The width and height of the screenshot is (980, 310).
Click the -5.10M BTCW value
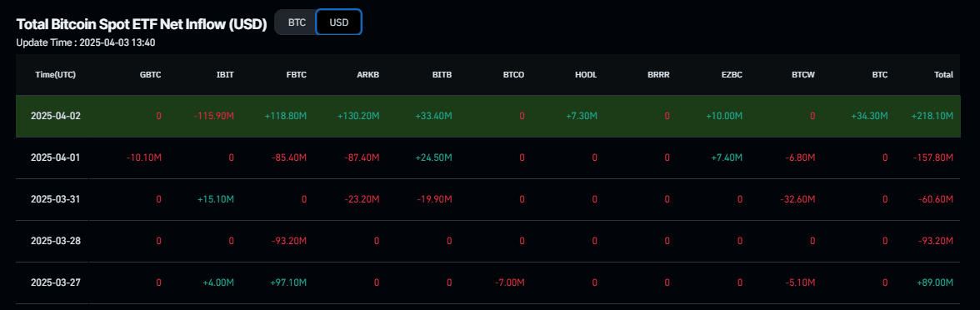point(800,282)
